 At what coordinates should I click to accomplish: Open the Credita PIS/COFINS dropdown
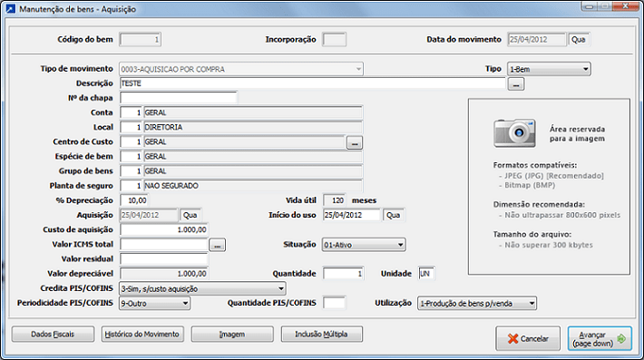tap(202, 288)
